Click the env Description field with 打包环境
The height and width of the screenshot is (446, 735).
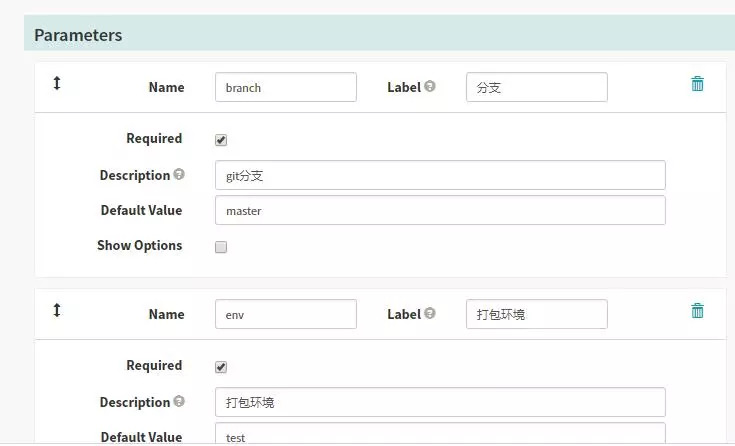(440, 402)
